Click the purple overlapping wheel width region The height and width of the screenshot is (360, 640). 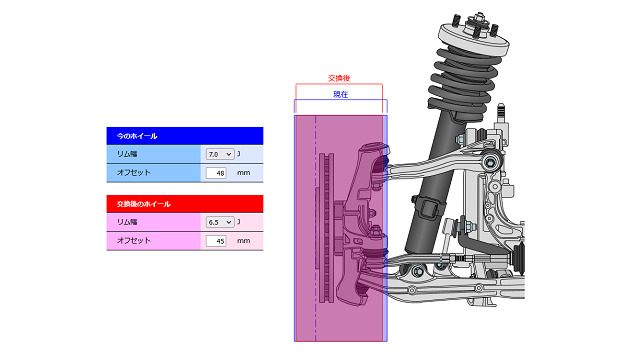pos(338,228)
